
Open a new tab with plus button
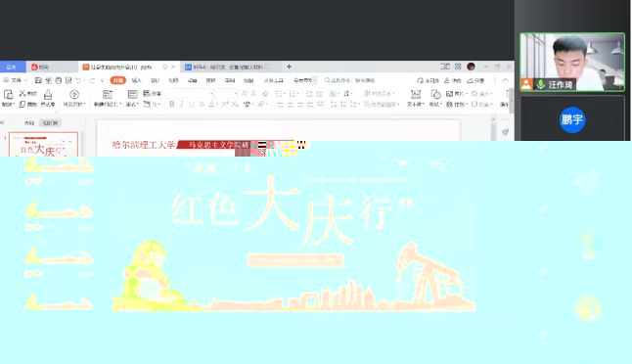289,67
